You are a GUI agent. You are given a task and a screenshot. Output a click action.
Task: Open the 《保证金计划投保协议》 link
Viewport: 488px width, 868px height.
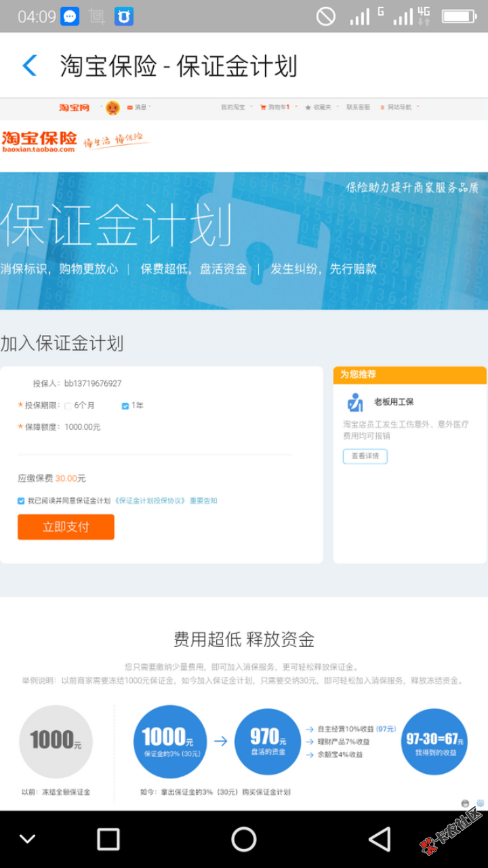pos(150,500)
